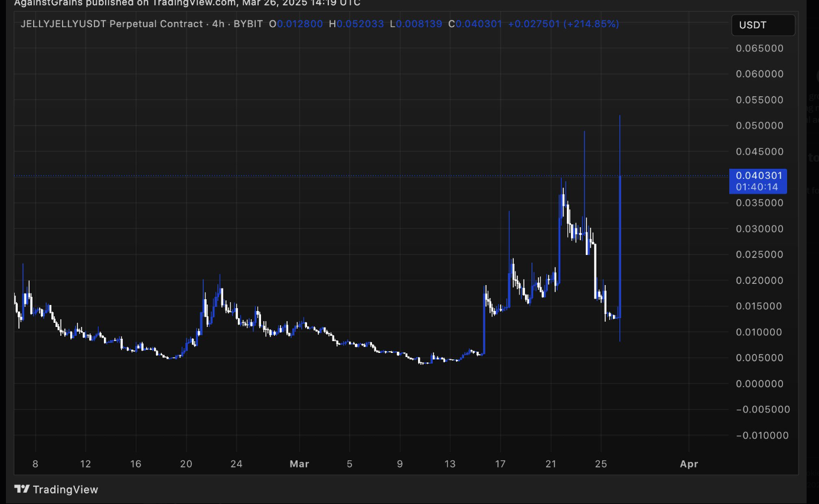Click the date 8 on time axis
The image size is (819, 504).
pyautogui.click(x=35, y=464)
